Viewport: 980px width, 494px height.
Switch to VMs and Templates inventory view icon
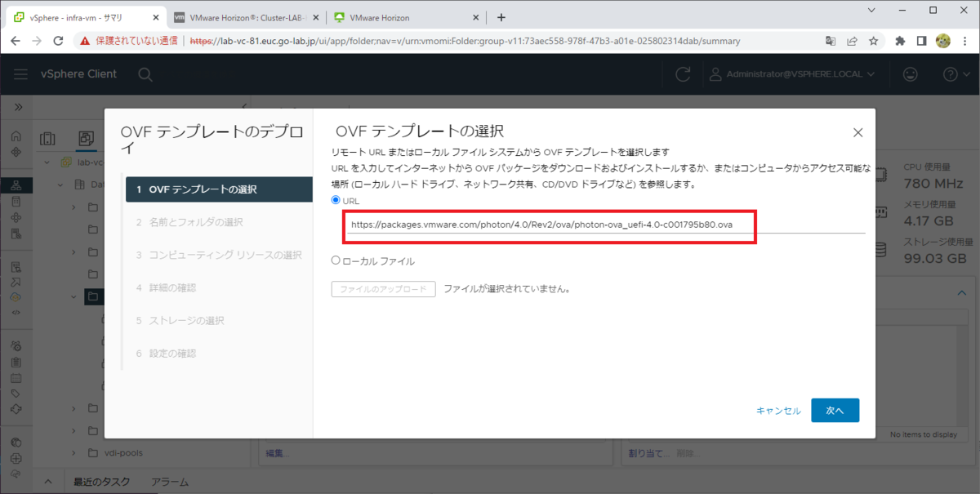pos(86,139)
